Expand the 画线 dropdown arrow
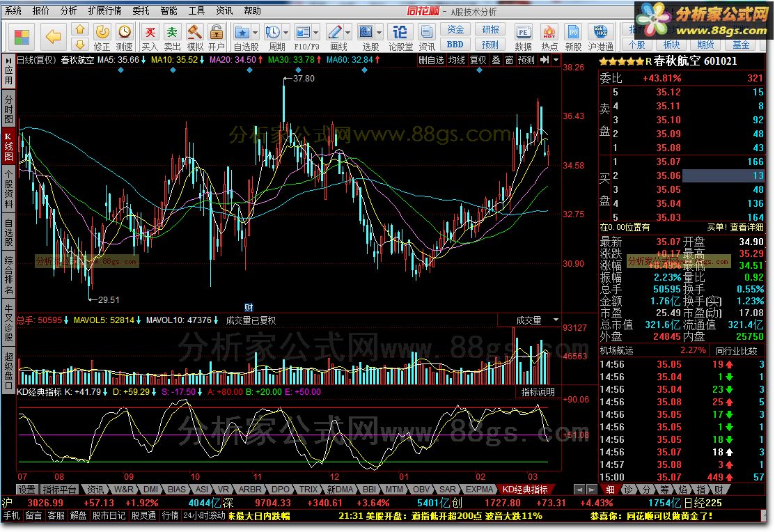 point(347,33)
